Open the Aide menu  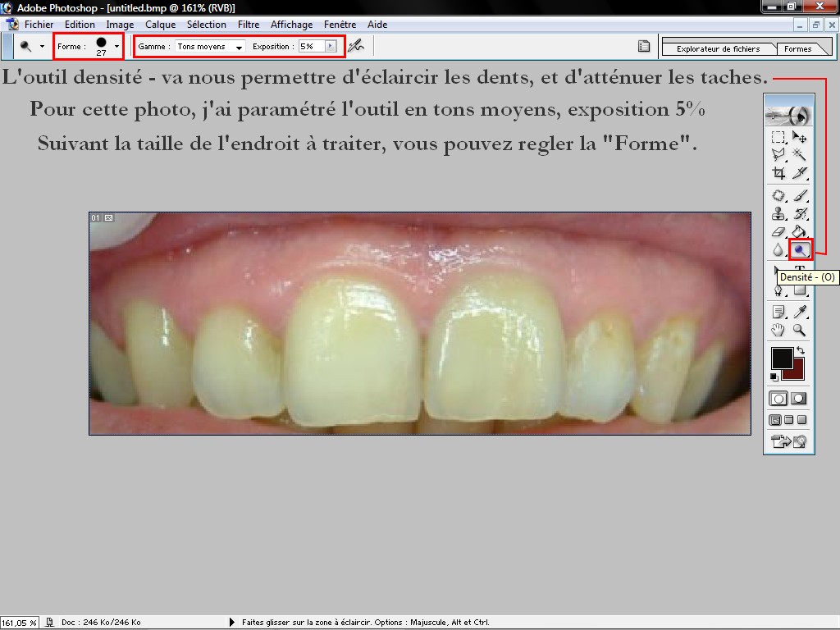point(377,24)
